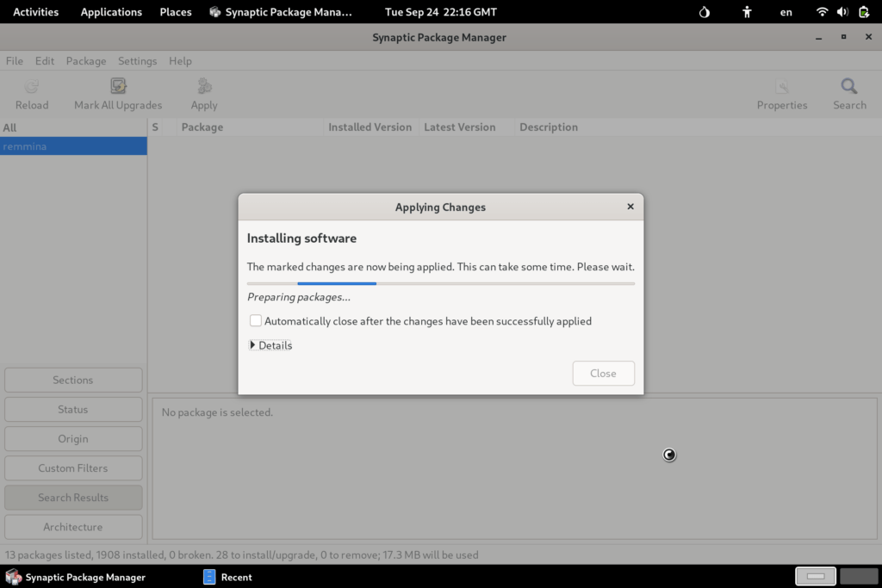Switch to Architecture filter view
The height and width of the screenshot is (588, 882).
pyautogui.click(x=73, y=527)
